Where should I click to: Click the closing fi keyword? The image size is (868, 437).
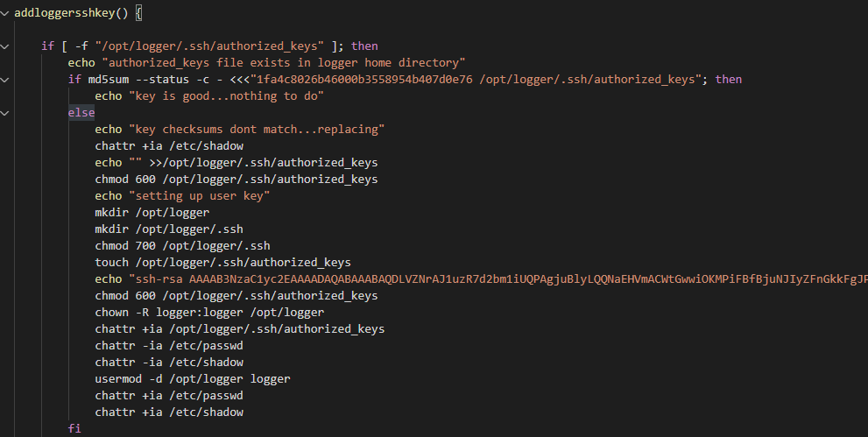[74, 429]
